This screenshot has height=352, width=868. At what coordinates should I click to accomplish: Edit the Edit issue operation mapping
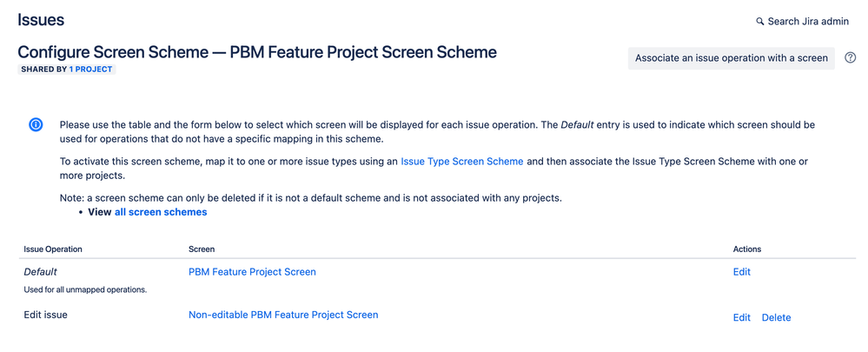pos(741,318)
